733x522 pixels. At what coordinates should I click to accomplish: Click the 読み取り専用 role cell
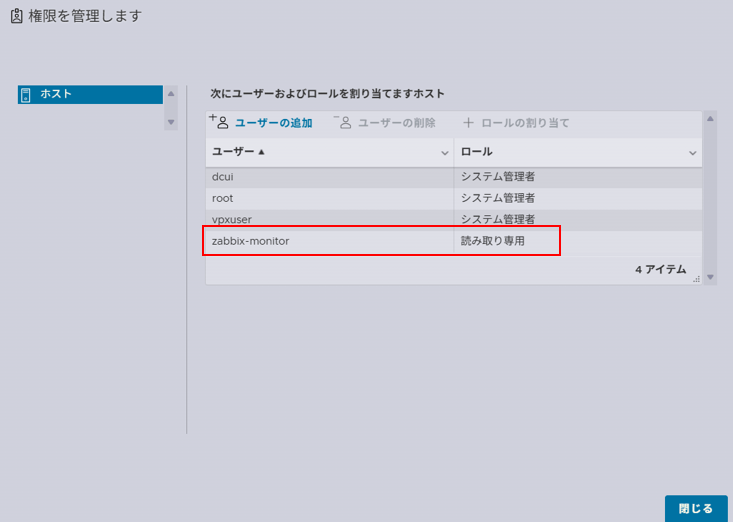click(x=492, y=241)
